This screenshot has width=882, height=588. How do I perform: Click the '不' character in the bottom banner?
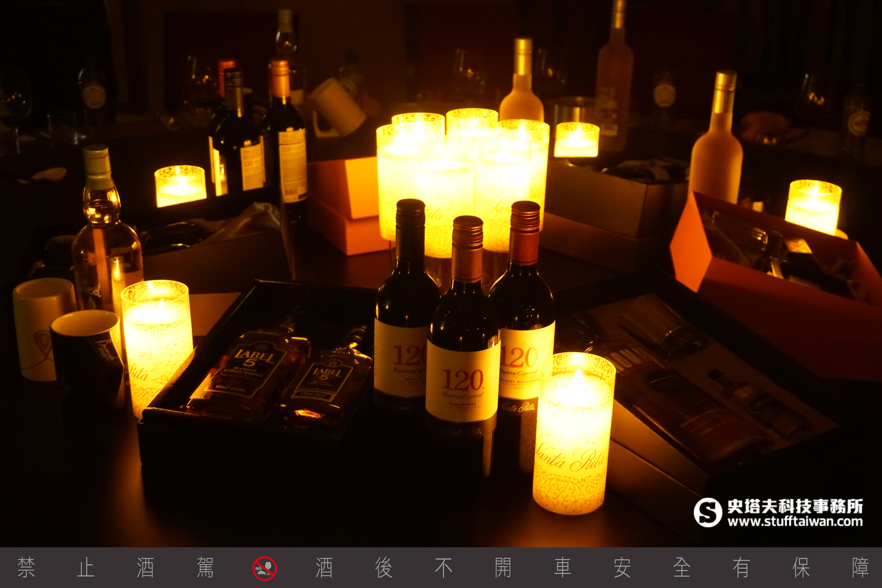click(444, 568)
